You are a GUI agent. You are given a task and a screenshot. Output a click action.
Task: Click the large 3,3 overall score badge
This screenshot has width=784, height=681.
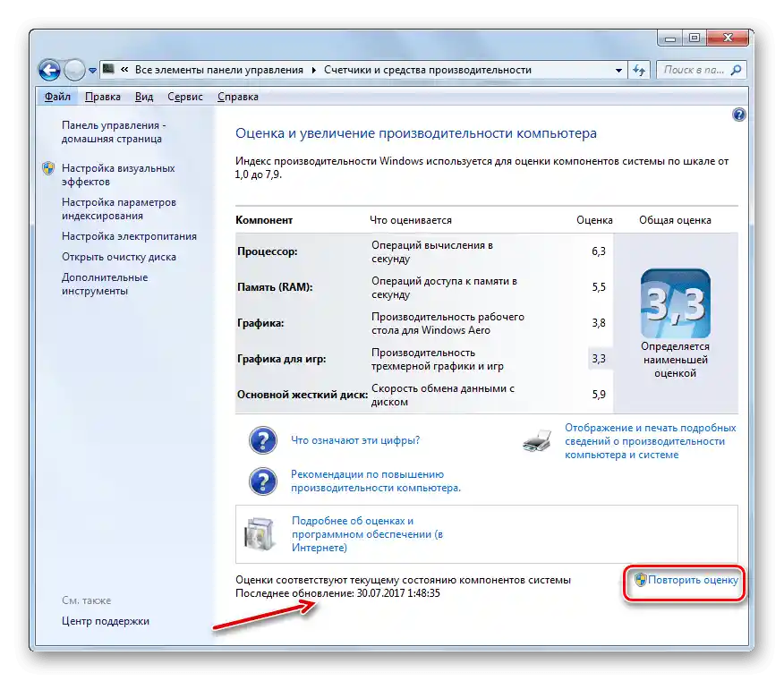pyautogui.click(x=676, y=303)
